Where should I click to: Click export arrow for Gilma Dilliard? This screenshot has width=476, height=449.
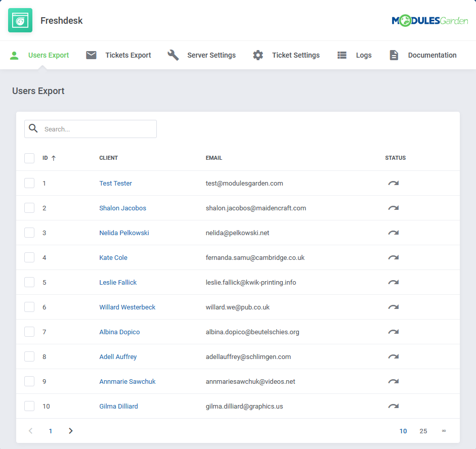tap(394, 406)
